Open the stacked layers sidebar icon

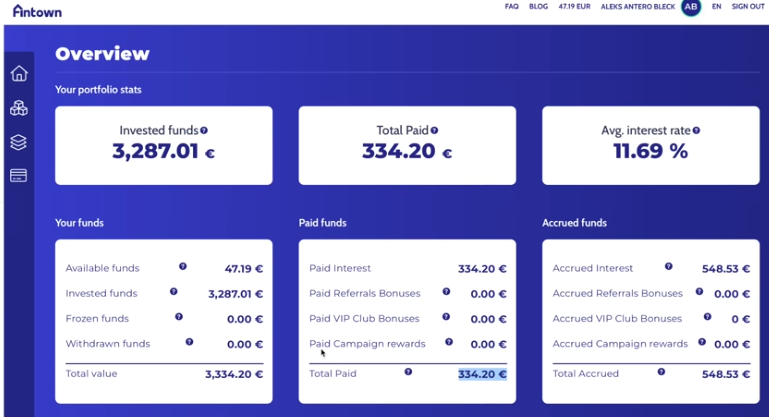tap(19, 142)
